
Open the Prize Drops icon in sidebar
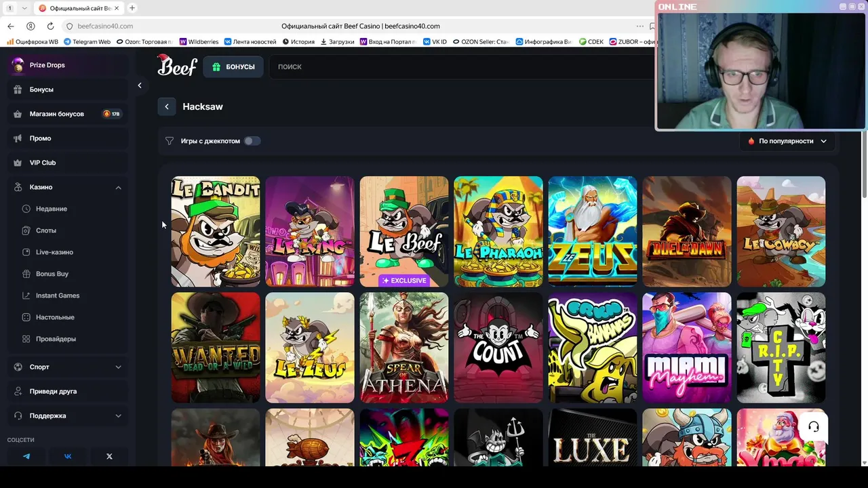[18, 65]
